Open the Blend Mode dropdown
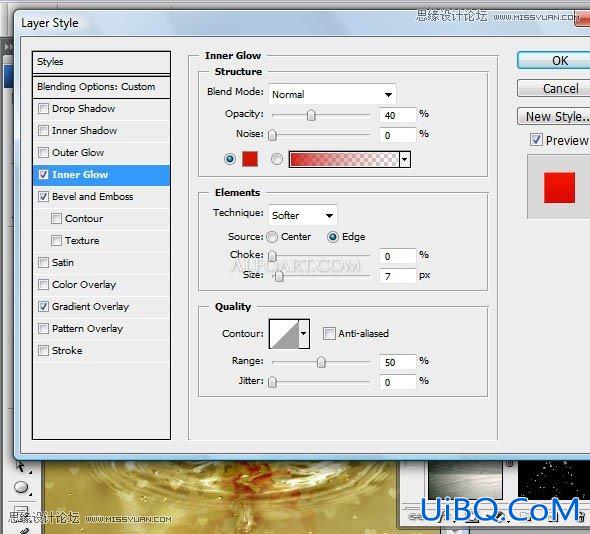 (332, 94)
